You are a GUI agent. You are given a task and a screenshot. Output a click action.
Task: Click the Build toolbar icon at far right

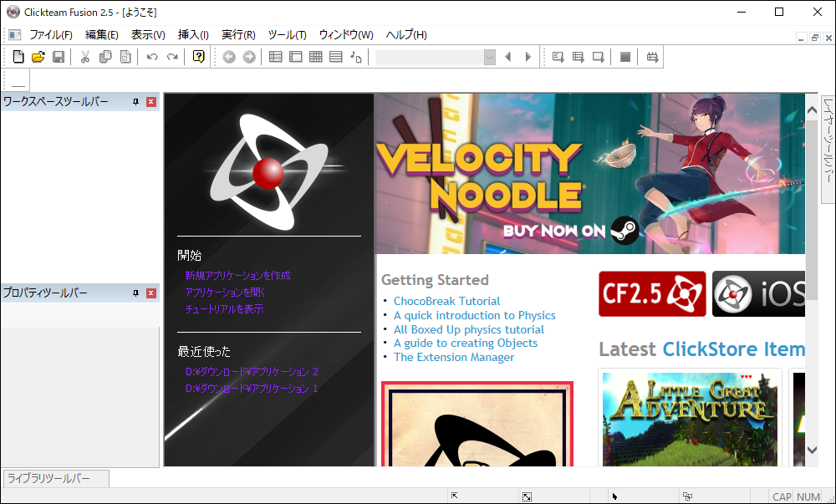[652, 57]
